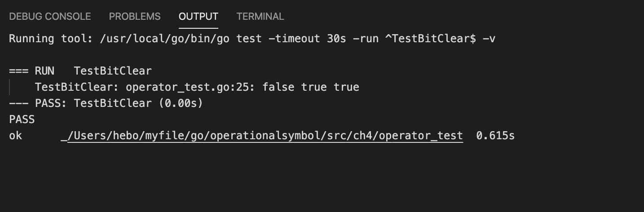644x212 pixels.
Task: Click the "false true true" output values
Action: pos(311,87)
